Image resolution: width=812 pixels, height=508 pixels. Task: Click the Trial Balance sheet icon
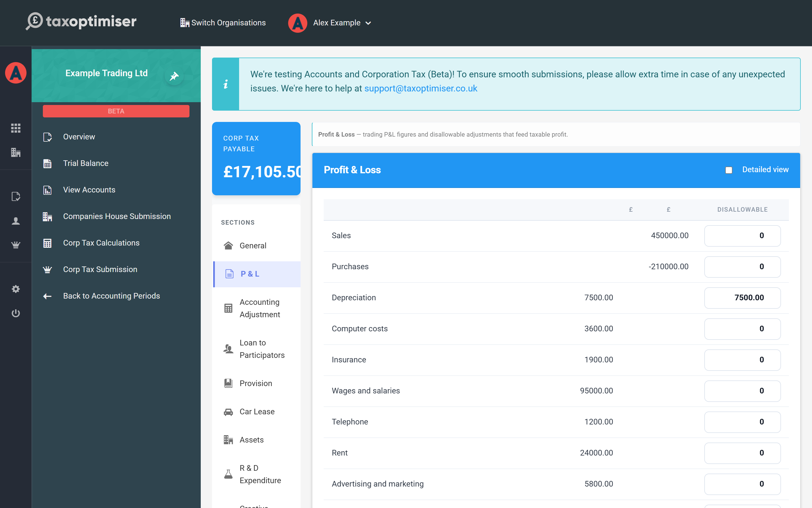pyautogui.click(x=47, y=164)
